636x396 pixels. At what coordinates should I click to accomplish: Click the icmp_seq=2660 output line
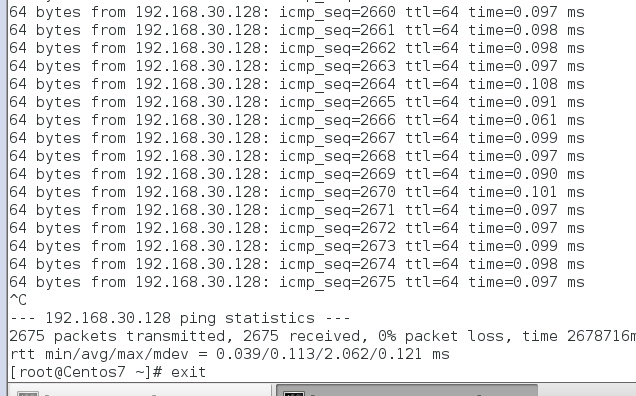(297, 12)
